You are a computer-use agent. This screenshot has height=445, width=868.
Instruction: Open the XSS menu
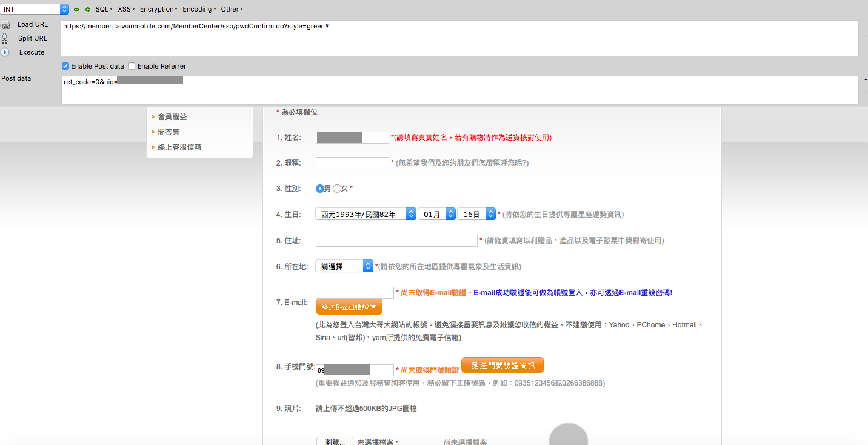tap(126, 9)
